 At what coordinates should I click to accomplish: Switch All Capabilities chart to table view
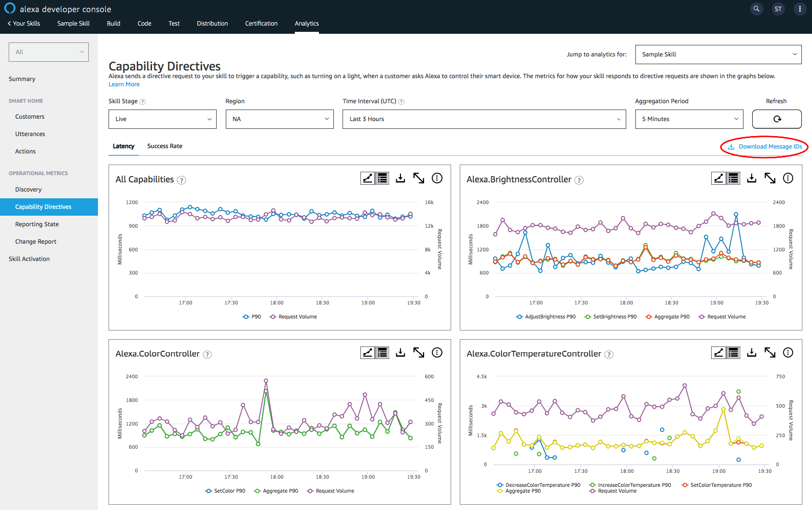[x=383, y=179]
